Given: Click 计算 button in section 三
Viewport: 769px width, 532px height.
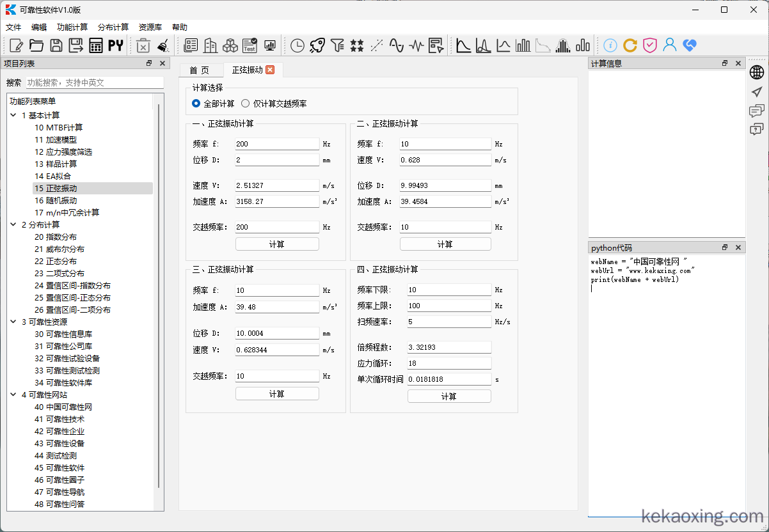Looking at the screenshot, I should click(277, 394).
